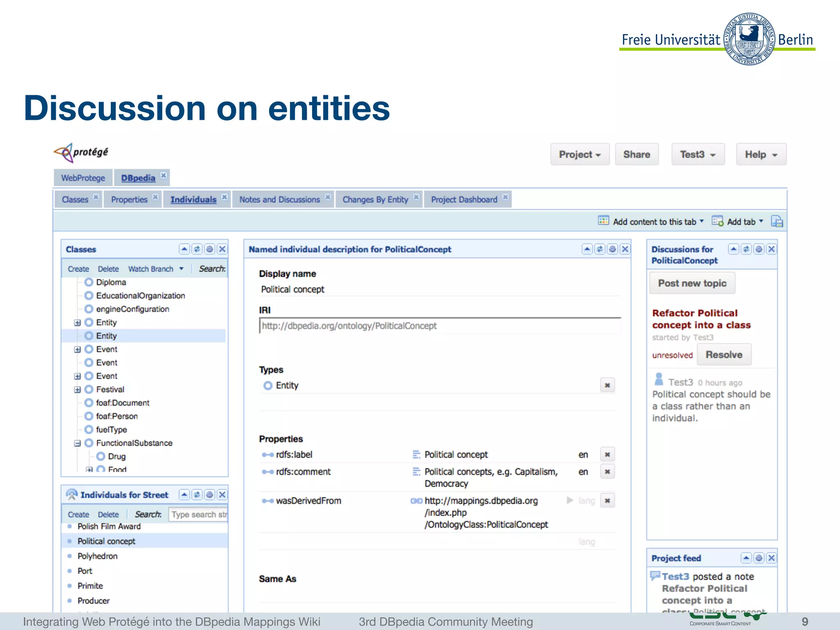Viewport: 840px width, 630px height.
Task: Refresh the Named individual description panel
Action: (600, 249)
